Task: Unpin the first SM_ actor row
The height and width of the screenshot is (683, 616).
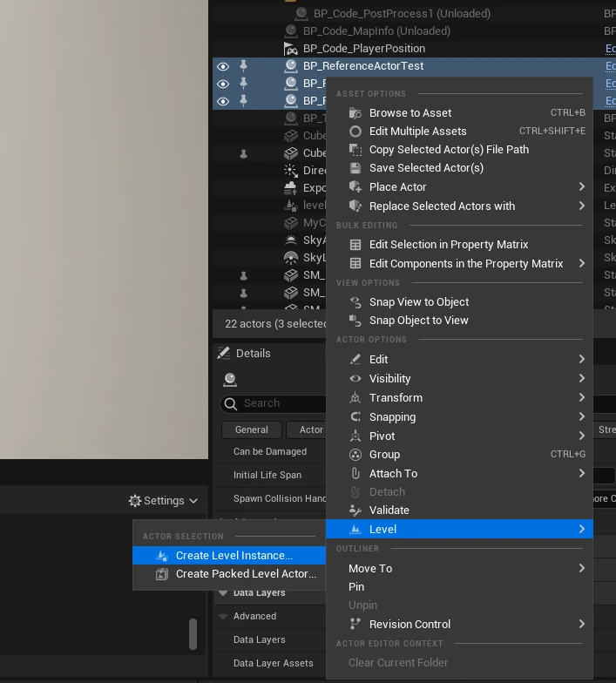Action: point(244,275)
